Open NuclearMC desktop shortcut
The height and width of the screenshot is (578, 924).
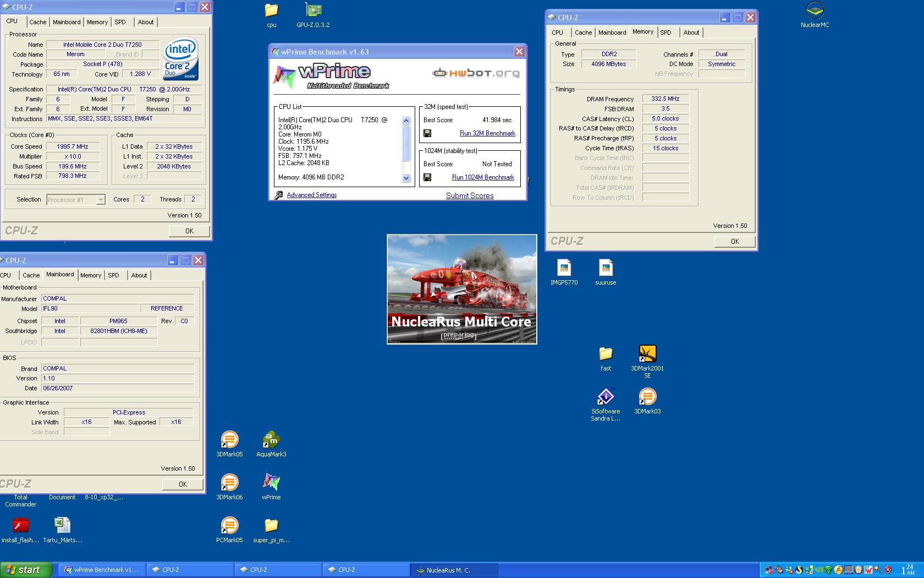click(x=815, y=15)
